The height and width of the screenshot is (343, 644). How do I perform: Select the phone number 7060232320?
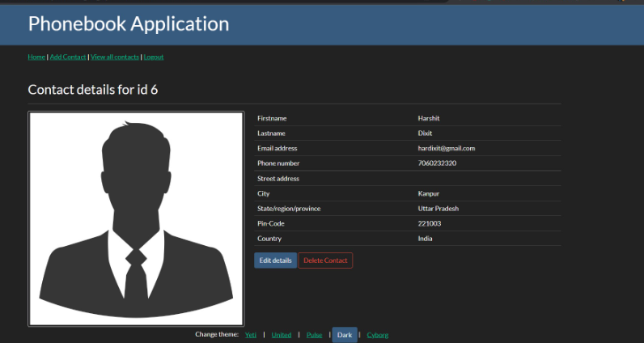click(x=437, y=163)
